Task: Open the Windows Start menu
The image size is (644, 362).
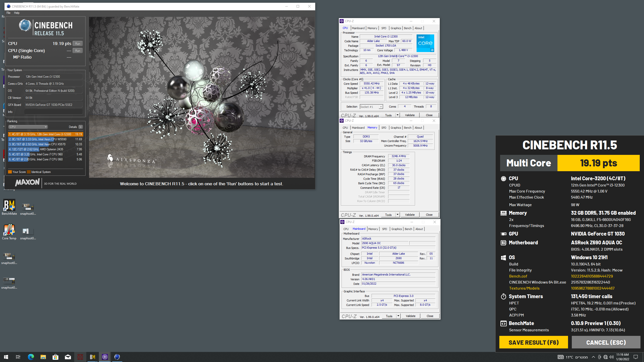Action: [6, 357]
